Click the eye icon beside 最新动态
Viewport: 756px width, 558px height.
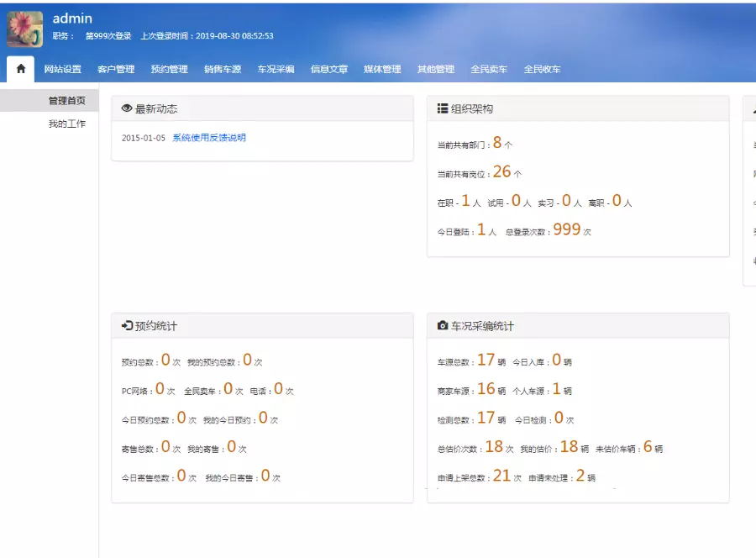(127, 109)
